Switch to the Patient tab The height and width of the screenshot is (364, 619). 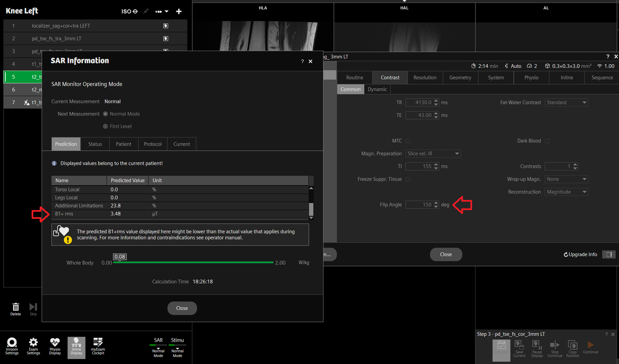123,144
